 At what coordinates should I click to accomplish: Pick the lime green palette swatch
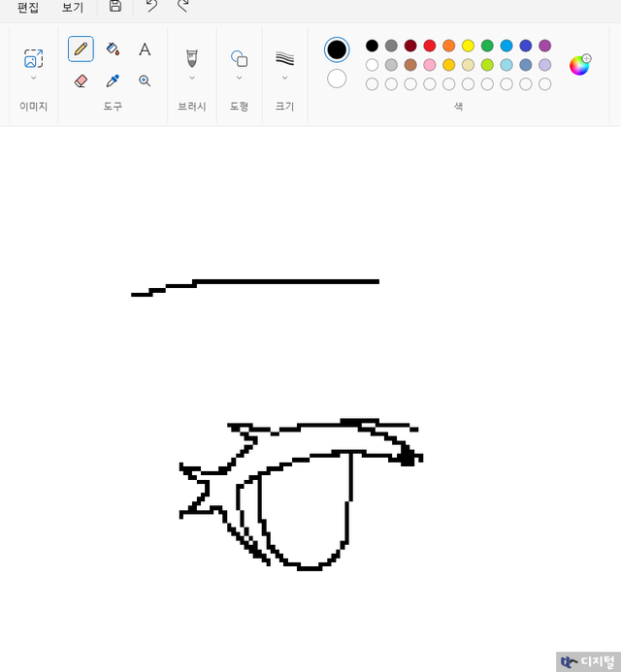[487, 65]
